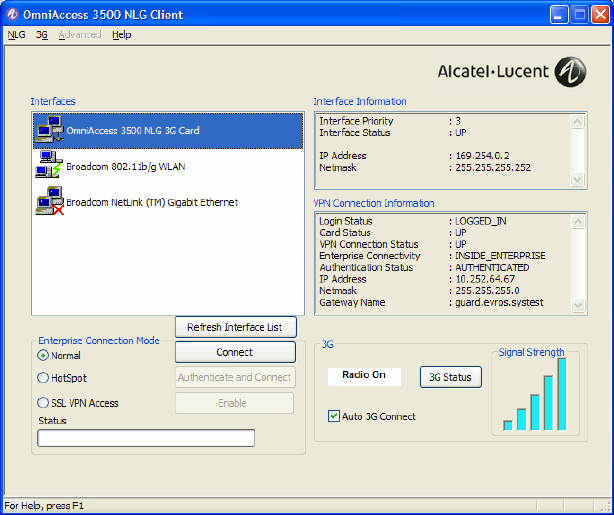Open the NLG menu
Screen dimensions: 614x515
tap(16, 35)
